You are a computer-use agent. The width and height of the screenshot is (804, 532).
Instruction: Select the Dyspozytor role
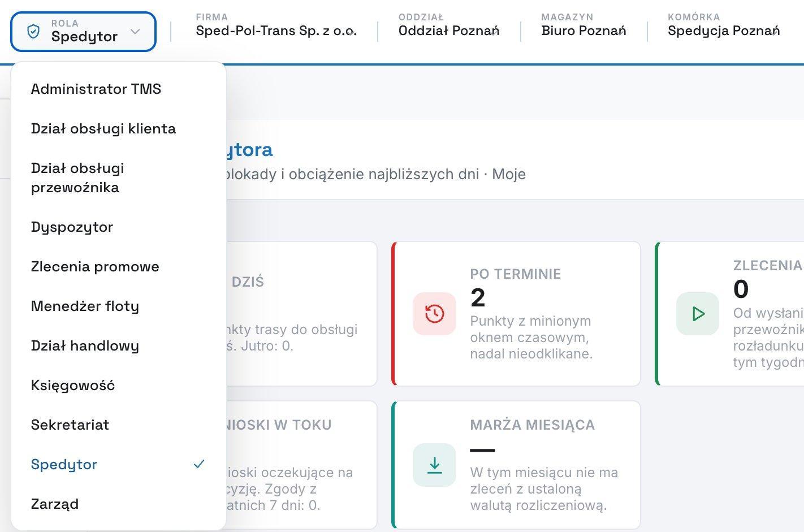pyautogui.click(x=118, y=227)
